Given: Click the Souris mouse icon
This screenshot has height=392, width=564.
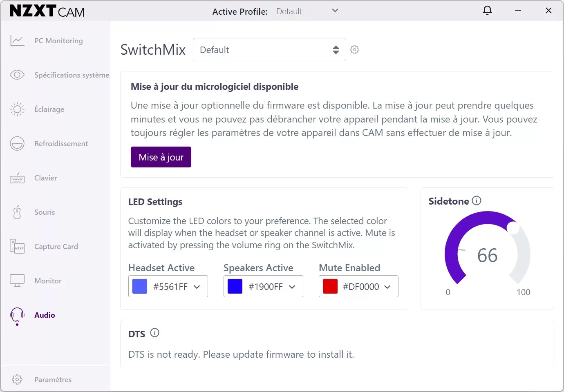Looking at the screenshot, I should (17, 212).
